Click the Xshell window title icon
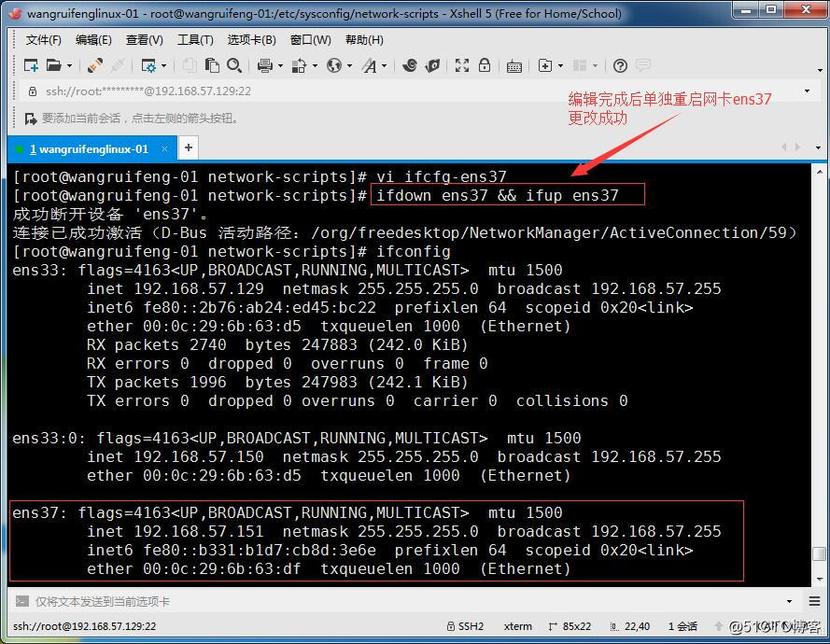The height and width of the screenshot is (644, 830). tap(15, 13)
